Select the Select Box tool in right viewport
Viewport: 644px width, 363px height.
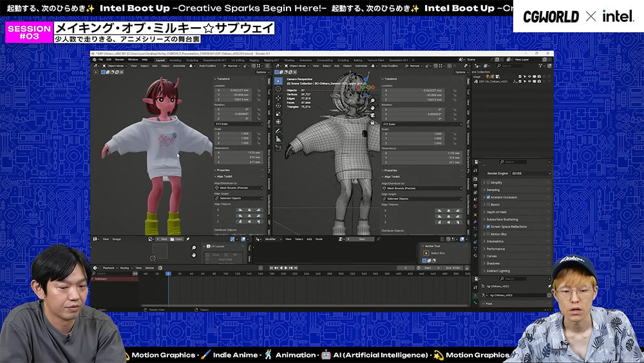pos(278,81)
